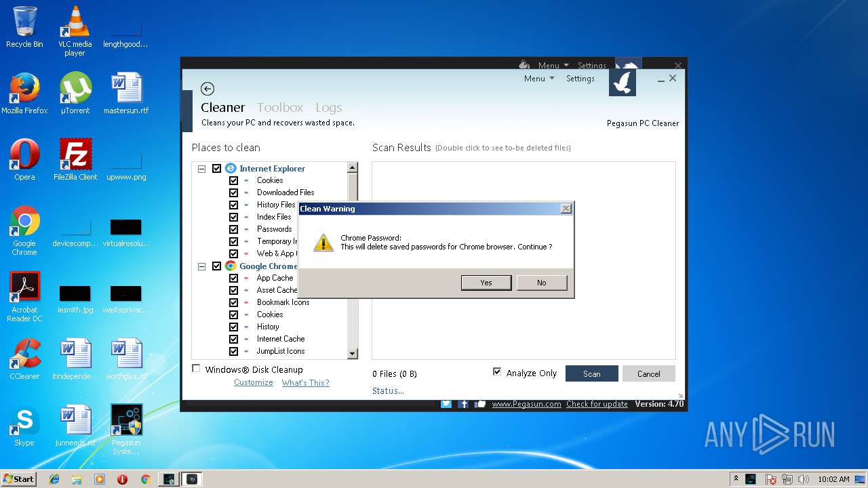Select the Passwords tree item

coord(274,229)
